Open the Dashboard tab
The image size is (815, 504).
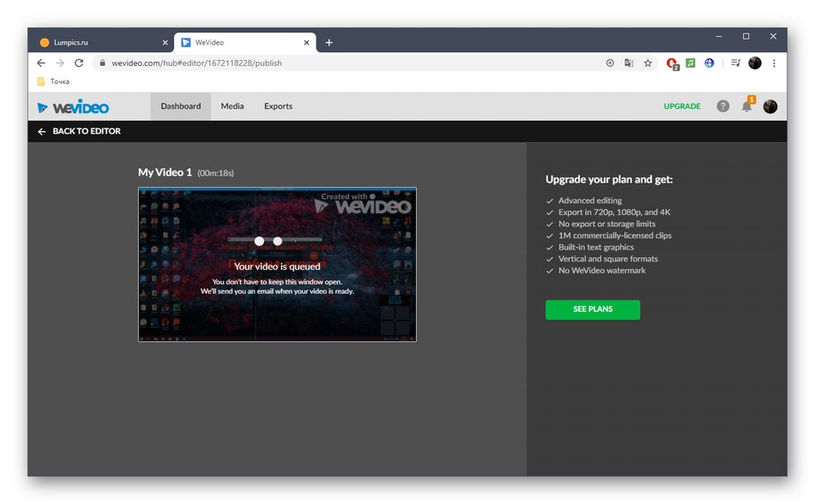tap(180, 106)
